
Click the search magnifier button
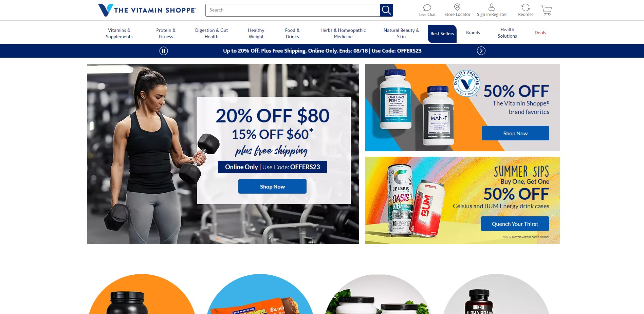[386, 10]
